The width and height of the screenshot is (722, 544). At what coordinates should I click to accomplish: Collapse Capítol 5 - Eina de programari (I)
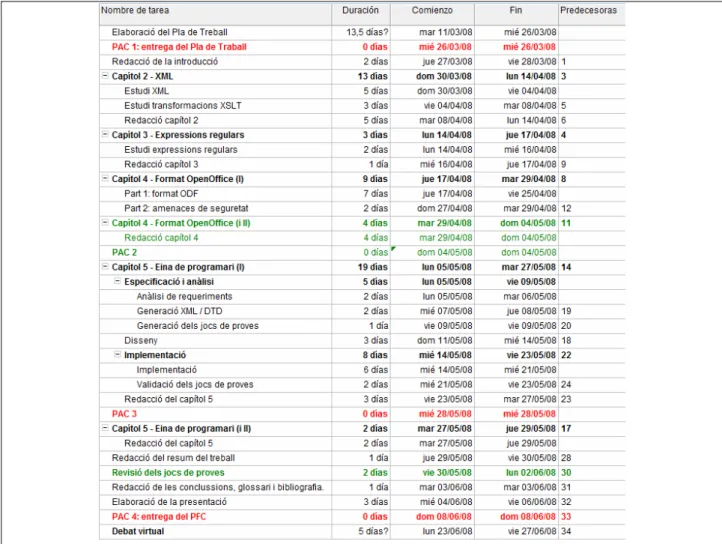tap(105, 266)
